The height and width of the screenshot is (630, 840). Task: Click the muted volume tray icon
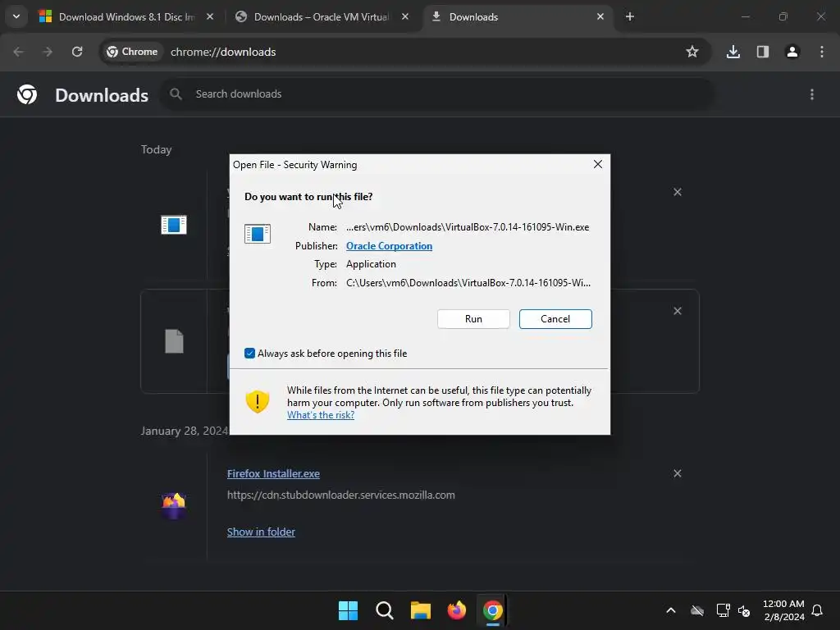(x=744, y=610)
